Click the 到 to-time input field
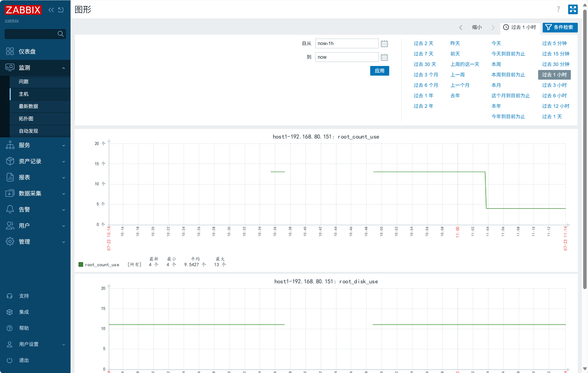Screen dimensions: 588x373 pos(347,57)
